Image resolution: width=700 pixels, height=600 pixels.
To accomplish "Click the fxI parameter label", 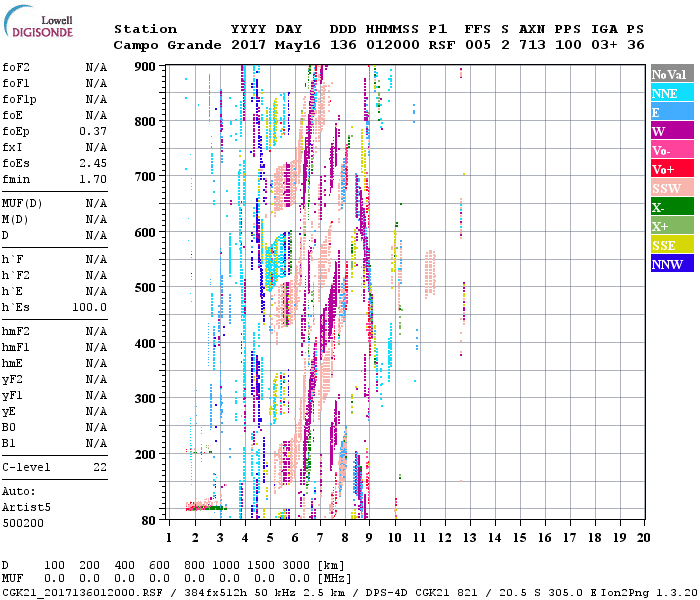I will [12, 147].
